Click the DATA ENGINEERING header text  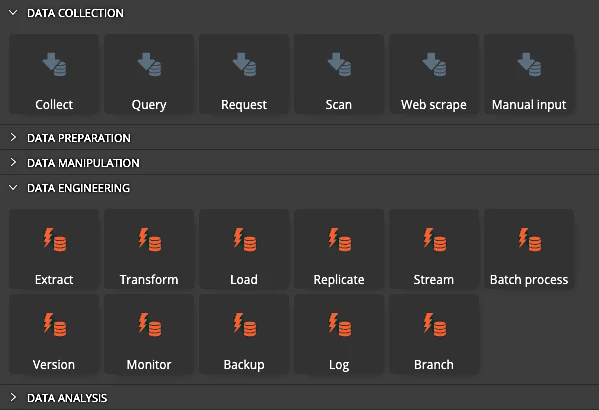coord(78,188)
